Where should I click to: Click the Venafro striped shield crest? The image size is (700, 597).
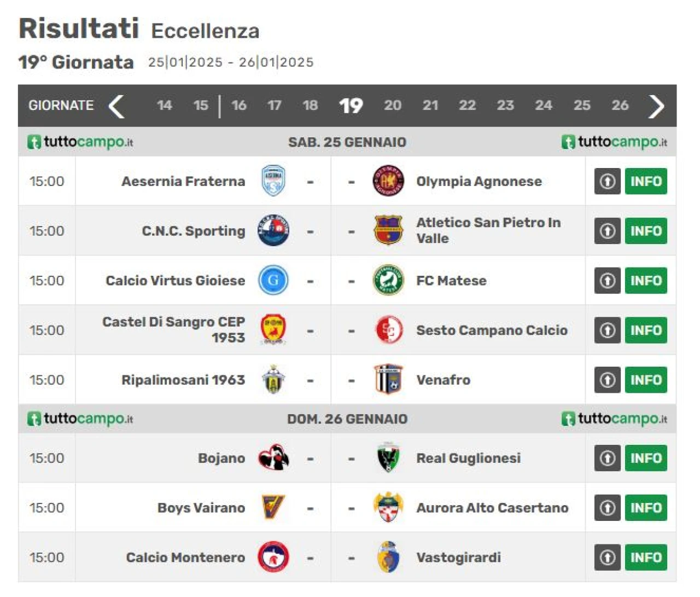point(388,380)
